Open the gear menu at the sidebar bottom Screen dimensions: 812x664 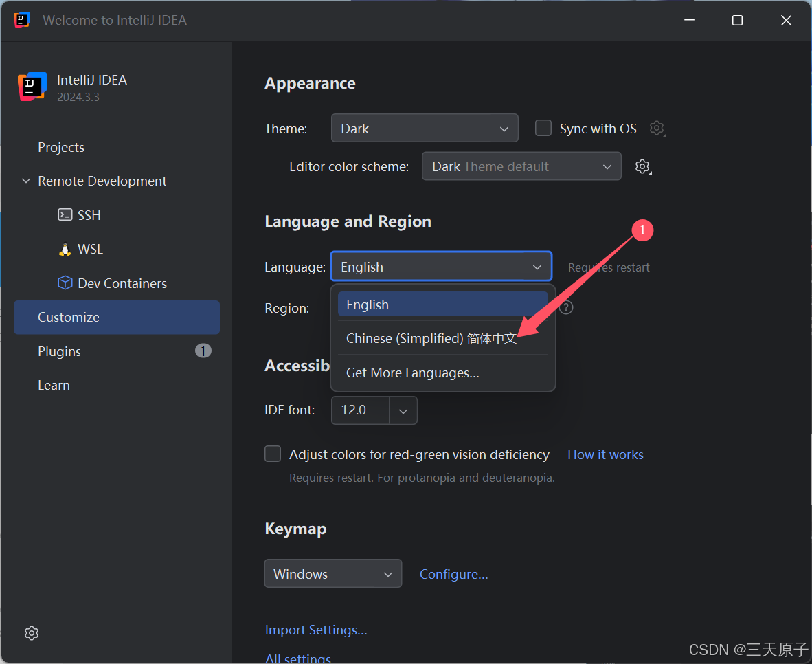pos(32,633)
